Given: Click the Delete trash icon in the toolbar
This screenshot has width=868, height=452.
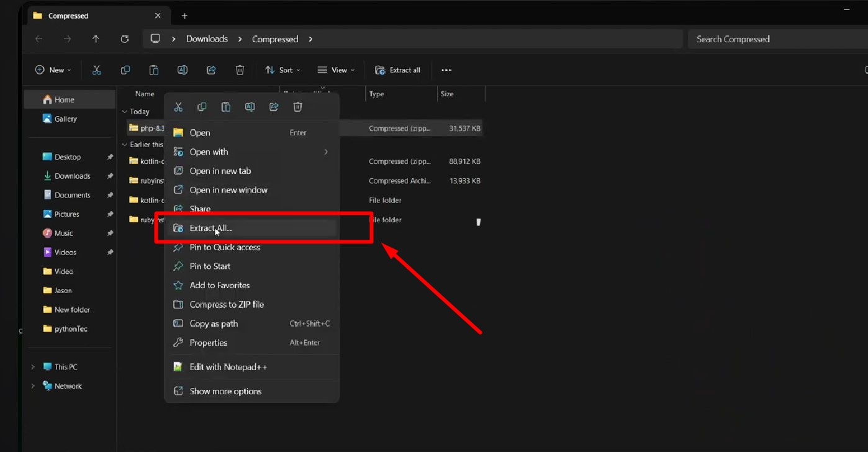Looking at the screenshot, I should (x=240, y=70).
